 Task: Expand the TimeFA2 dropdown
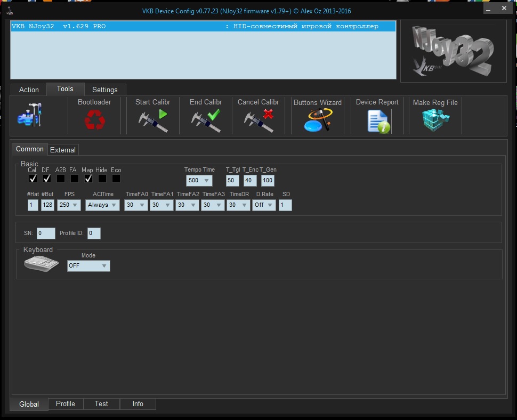click(187, 205)
